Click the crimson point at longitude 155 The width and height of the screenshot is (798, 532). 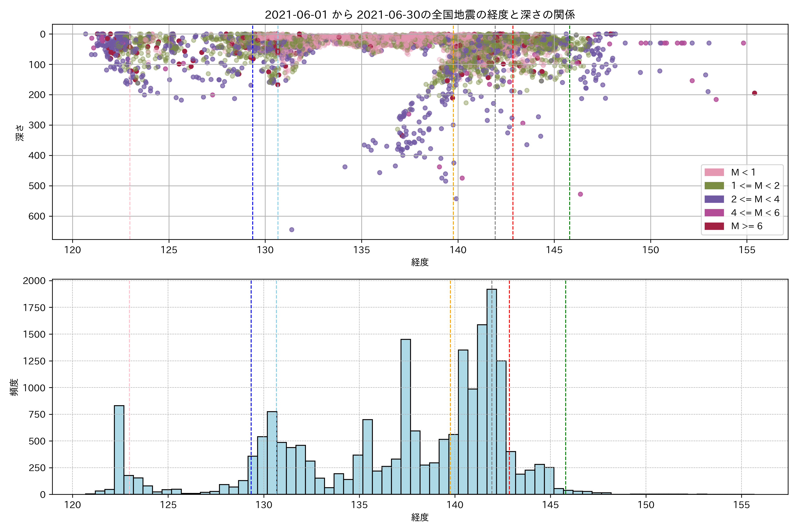point(755,93)
